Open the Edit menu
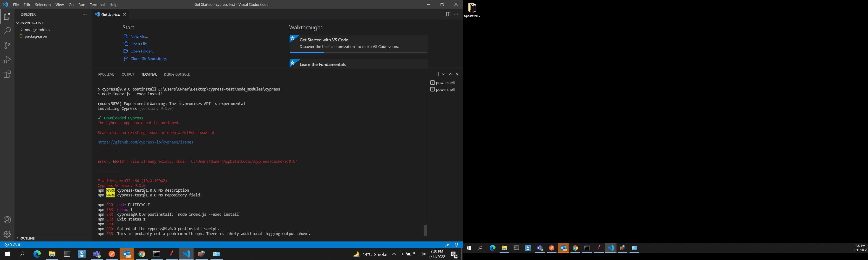Viewport: 868px width, 260px height. [x=27, y=5]
